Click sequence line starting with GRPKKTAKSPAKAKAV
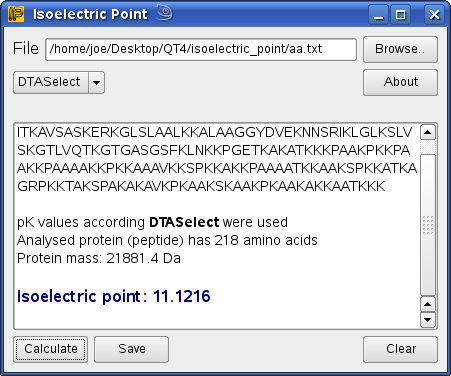The image size is (451, 376). point(201,187)
